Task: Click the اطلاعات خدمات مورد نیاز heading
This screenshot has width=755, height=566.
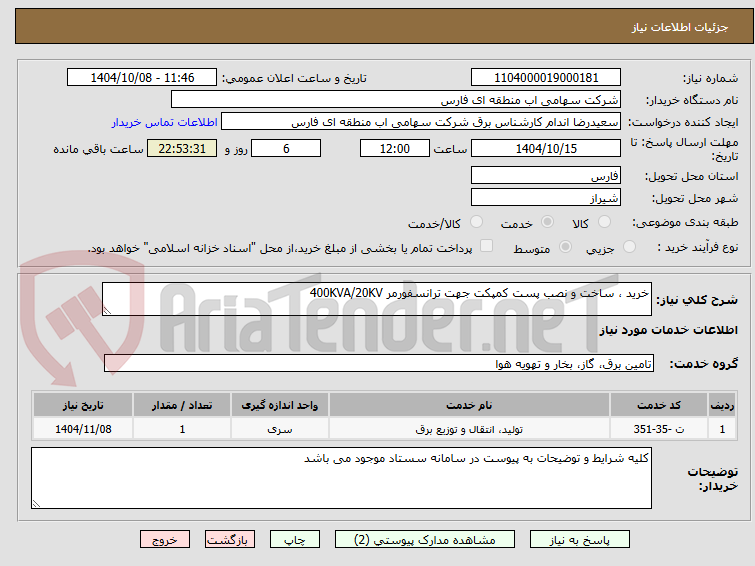Action: click(x=668, y=330)
